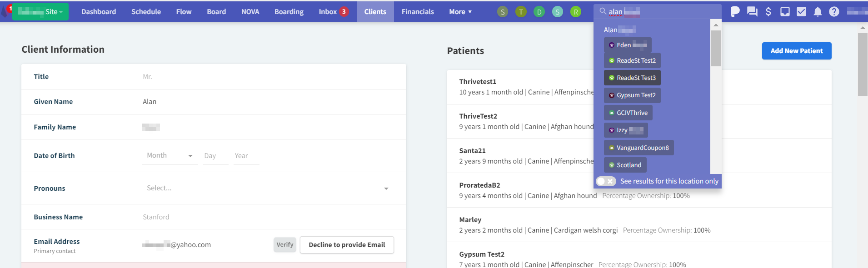
Task: Click the help question mark icon
Action: pos(834,12)
